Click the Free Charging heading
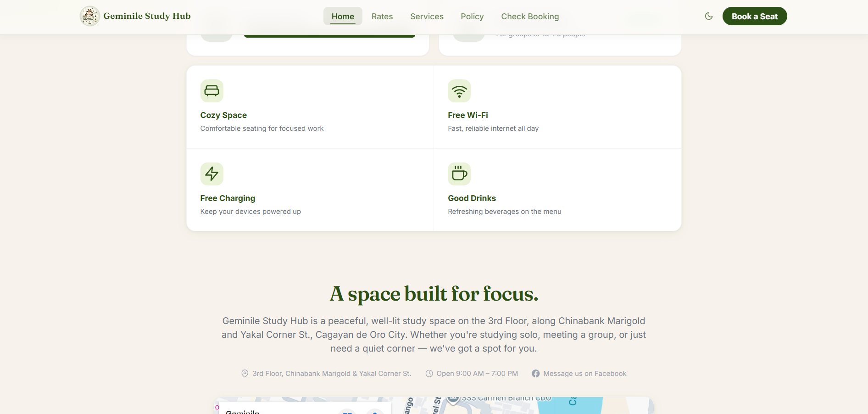868x414 pixels. 228,198
